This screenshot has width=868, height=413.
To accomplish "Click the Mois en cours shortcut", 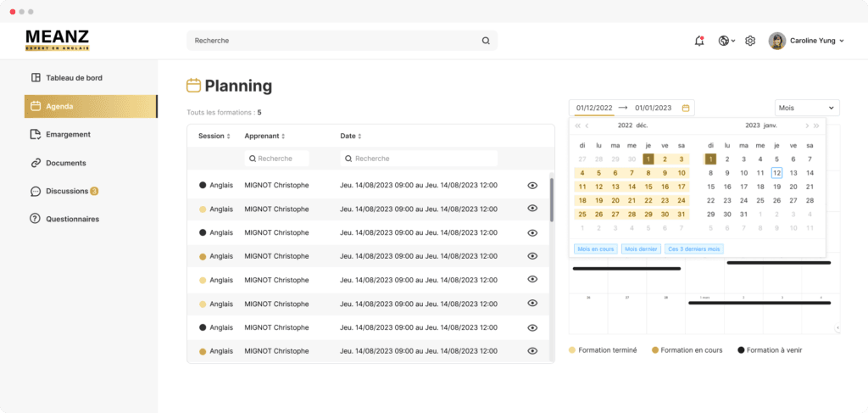I will [595, 248].
